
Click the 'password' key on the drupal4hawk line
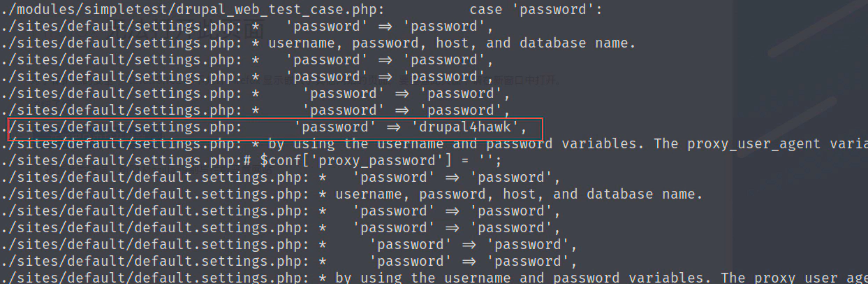pyautogui.click(x=332, y=127)
